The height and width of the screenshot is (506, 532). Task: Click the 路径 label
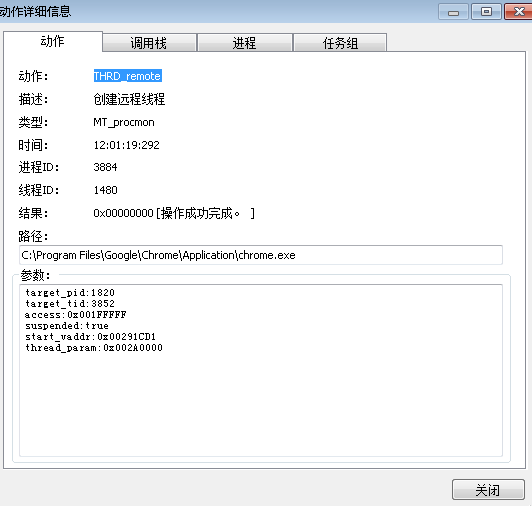[x=33, y=236]
